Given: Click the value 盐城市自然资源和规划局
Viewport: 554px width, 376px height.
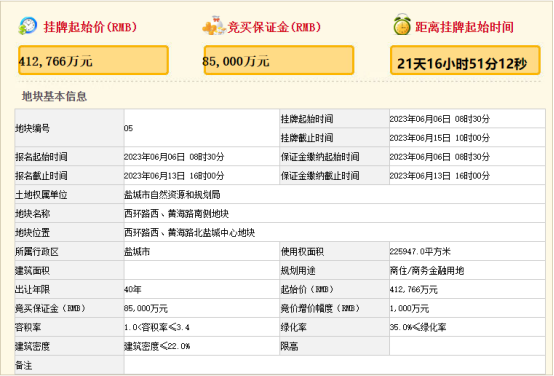Looking at the screenshot, I should 172,195.
